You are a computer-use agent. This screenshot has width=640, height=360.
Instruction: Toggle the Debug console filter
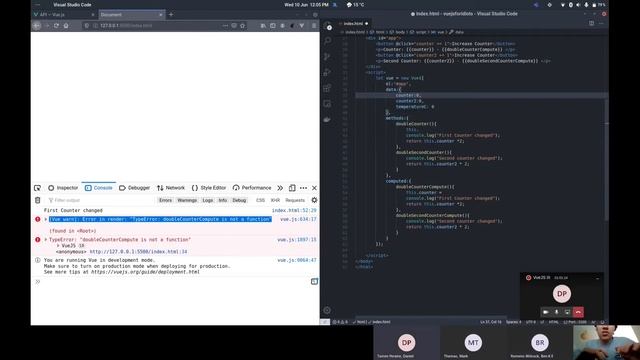click(x=239, y=200)
